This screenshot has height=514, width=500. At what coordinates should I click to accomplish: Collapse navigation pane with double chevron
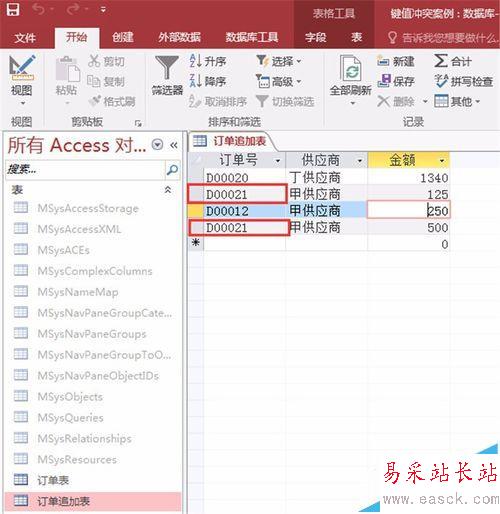click(x=174, y=145)
